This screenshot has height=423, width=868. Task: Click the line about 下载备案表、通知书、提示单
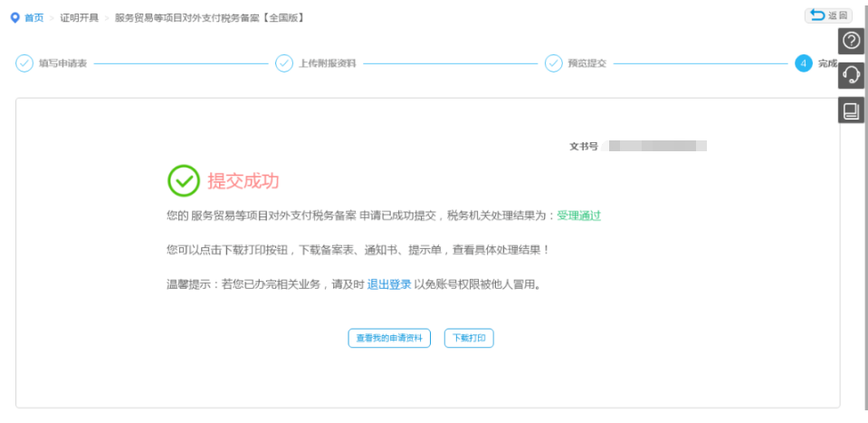(x=358, y=250)
